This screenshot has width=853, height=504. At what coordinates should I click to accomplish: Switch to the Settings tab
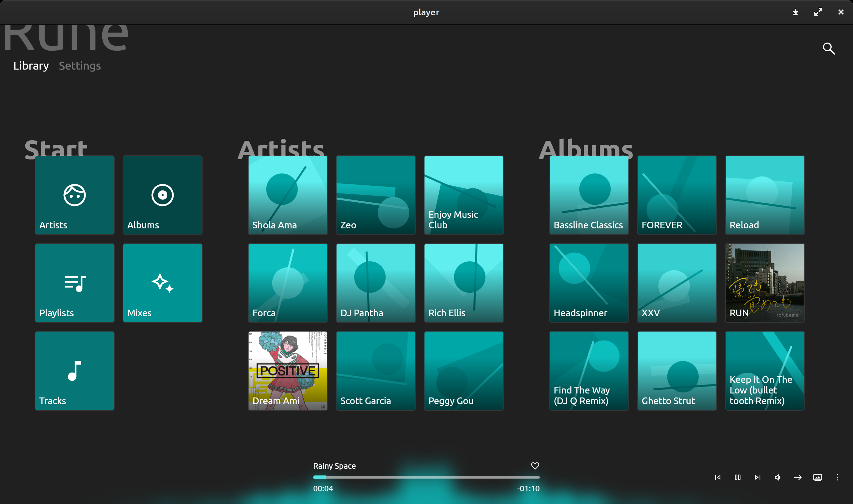click(x=80, y=66)
